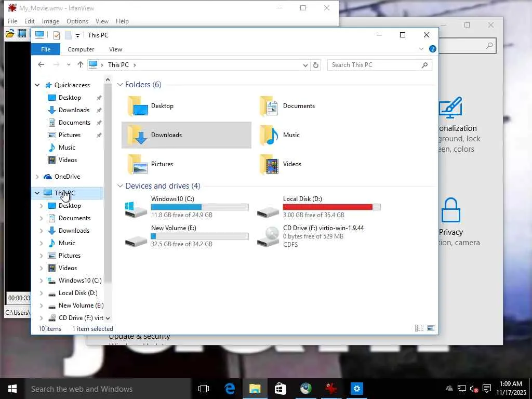
Task: Open Customize Quick Access Toolbar dropdown
Action: [x=78, y=35]
